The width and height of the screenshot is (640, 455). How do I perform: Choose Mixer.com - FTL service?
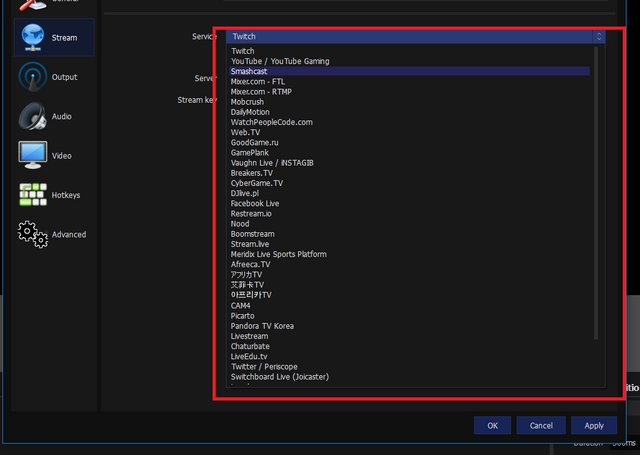pos(409,81)
